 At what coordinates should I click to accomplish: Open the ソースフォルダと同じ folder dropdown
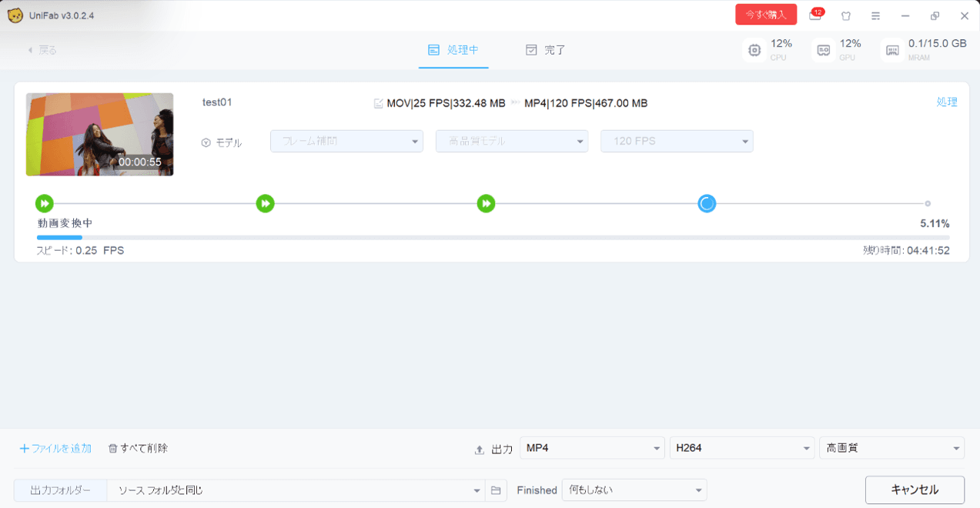click(296, 490)
